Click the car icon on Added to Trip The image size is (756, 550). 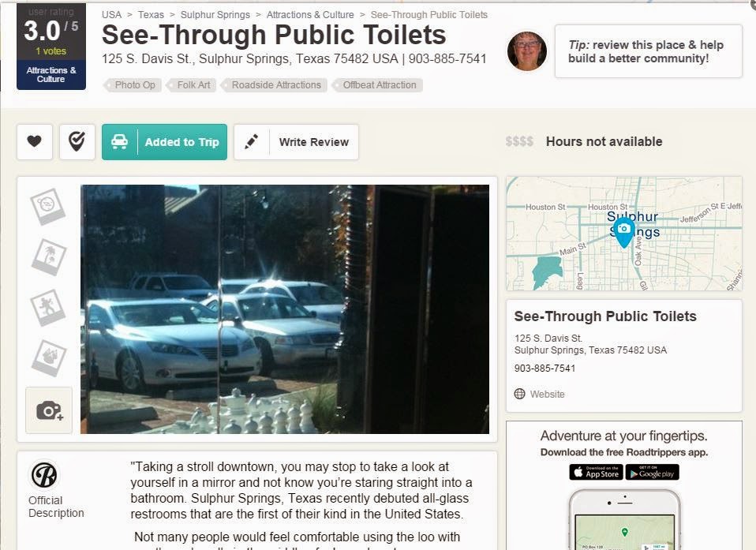click(120, 142)
